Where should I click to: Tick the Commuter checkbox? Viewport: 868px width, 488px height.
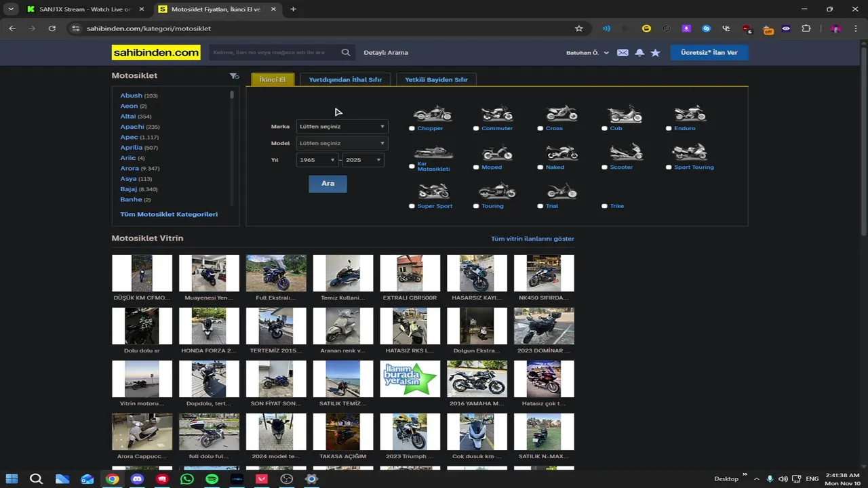click(x=476, y=128)
